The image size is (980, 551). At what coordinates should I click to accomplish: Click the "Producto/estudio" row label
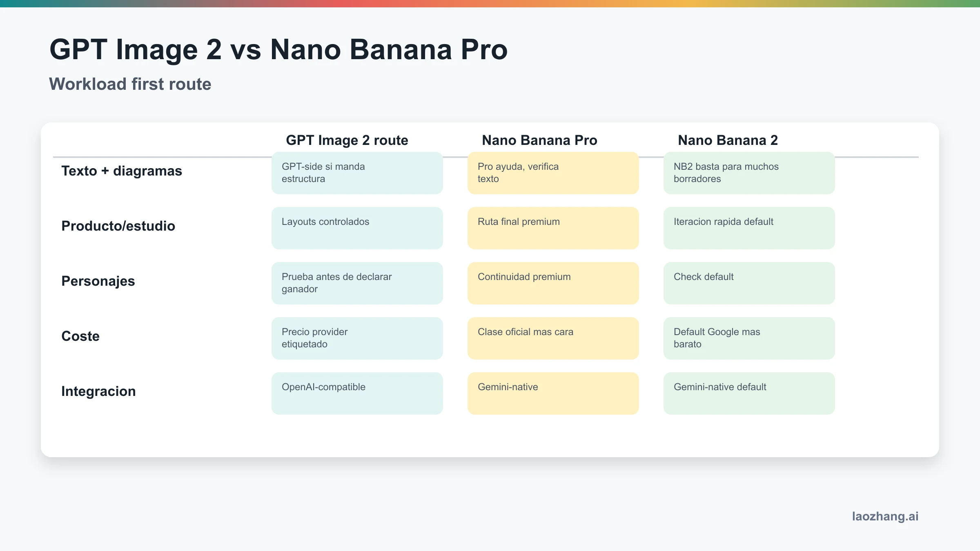point(118,226)
